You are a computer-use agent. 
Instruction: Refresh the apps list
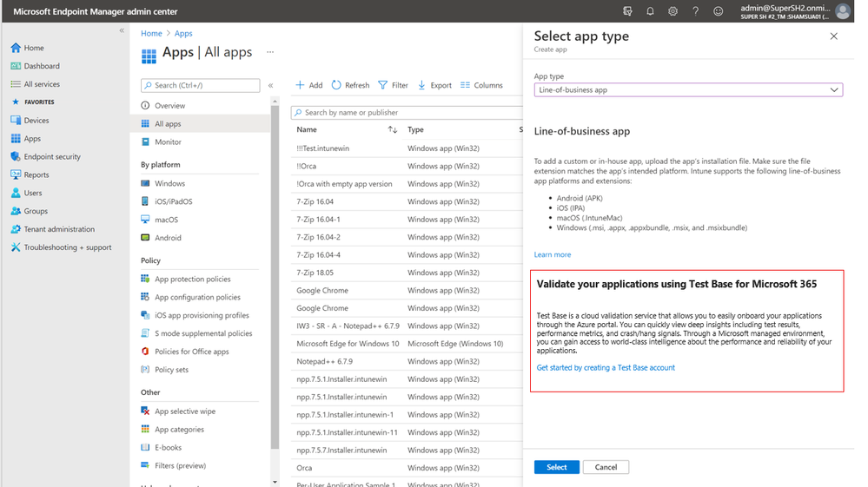click(350, 85)
